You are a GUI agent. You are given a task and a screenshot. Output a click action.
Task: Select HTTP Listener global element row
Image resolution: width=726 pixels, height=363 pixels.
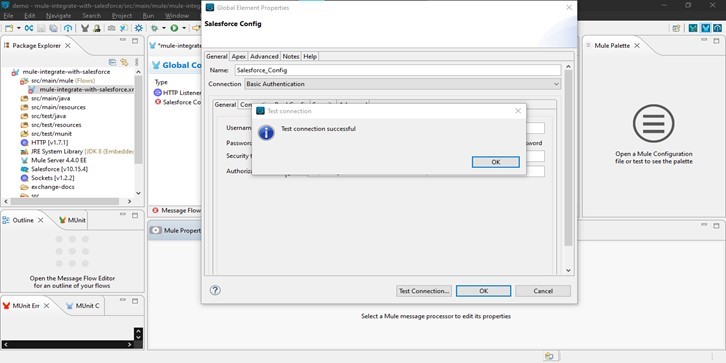click(x=178, y=93)
